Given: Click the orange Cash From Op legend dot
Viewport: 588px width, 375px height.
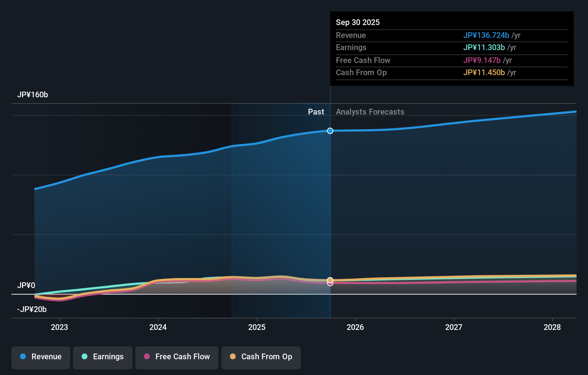Looking at the screenshot, I should pyautogui.click(x=233, y=357).
